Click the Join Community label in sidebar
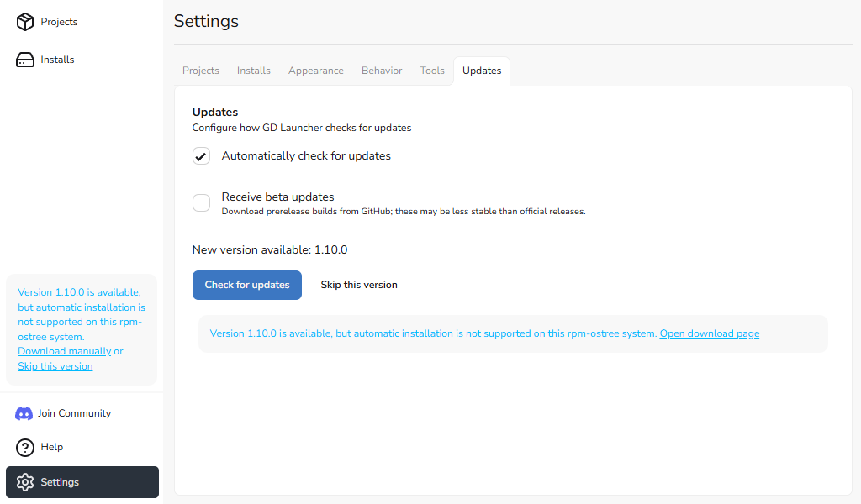 tap(75, 413)
